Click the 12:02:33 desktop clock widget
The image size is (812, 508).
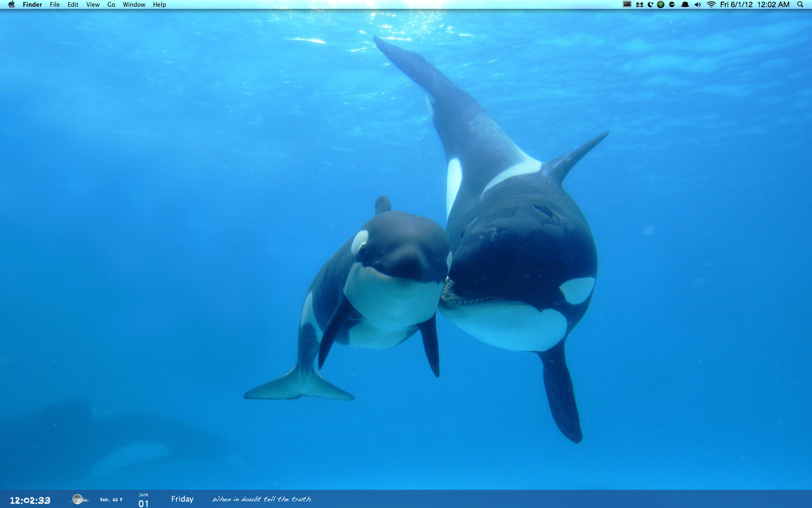tap(30, 500)
